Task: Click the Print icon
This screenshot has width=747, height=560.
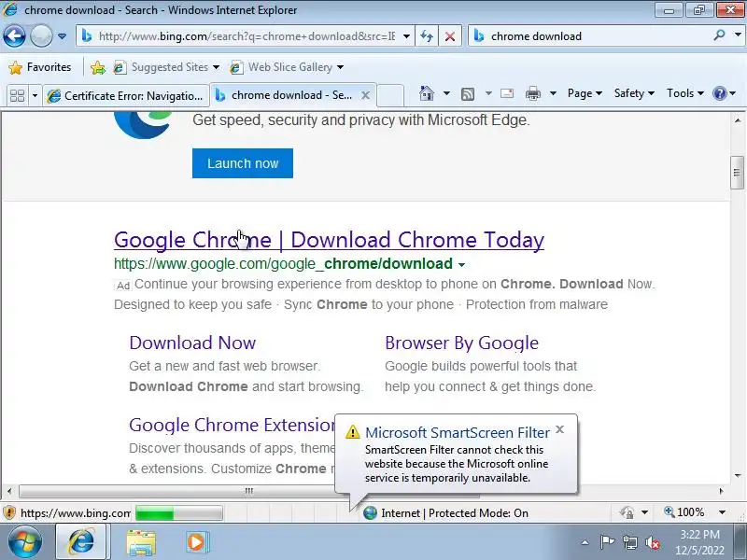Action: 532,93
